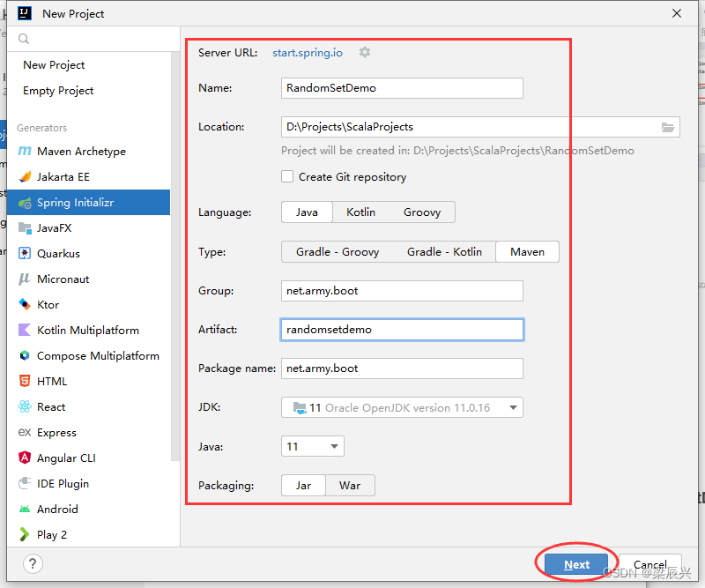Click the Next button

(x=576, y=564)
